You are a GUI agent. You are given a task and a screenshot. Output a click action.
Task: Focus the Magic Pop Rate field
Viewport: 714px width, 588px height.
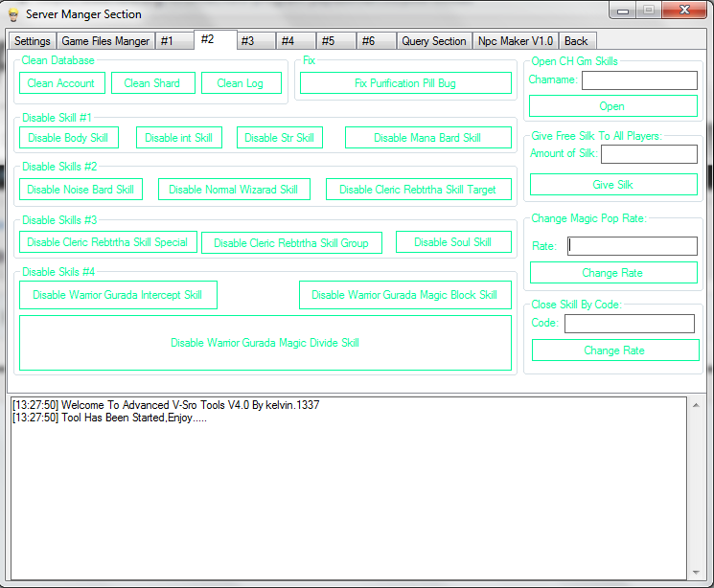pos(632,246)
